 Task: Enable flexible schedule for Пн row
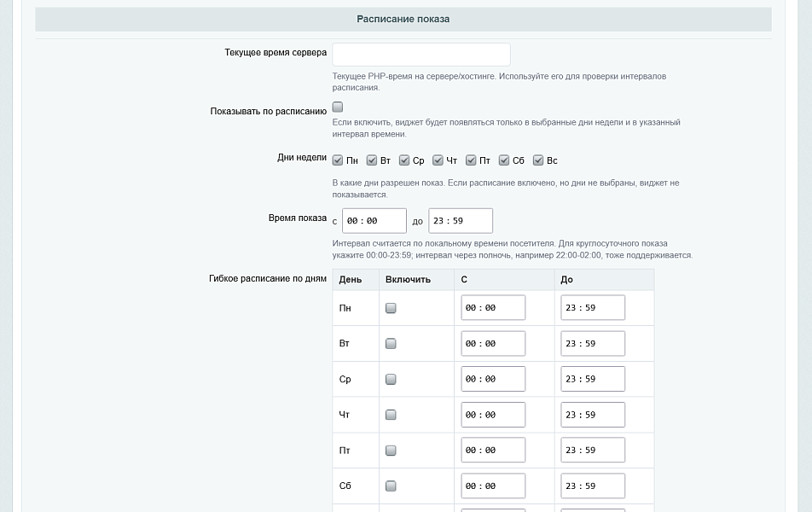[391, 308]
